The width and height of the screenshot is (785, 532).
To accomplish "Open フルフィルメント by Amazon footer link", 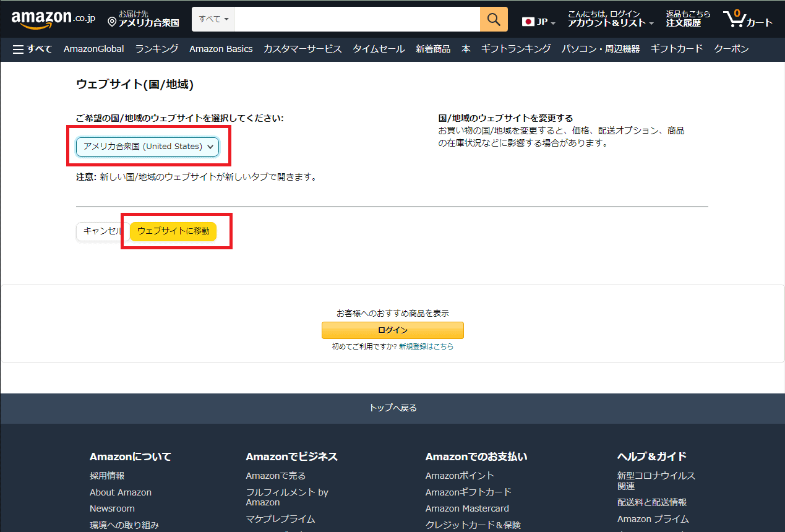I will [x=287, y=497].
